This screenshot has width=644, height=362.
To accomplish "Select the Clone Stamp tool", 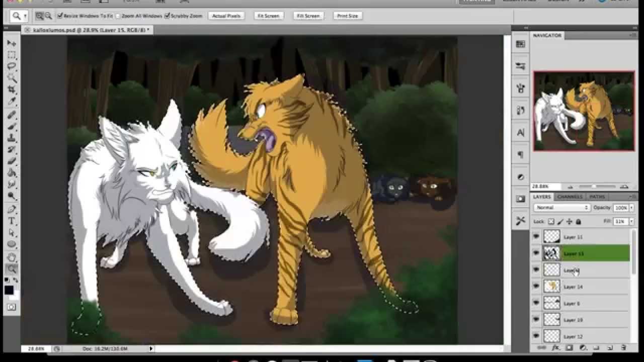I will pyautogui.click(x=12, y=138).
